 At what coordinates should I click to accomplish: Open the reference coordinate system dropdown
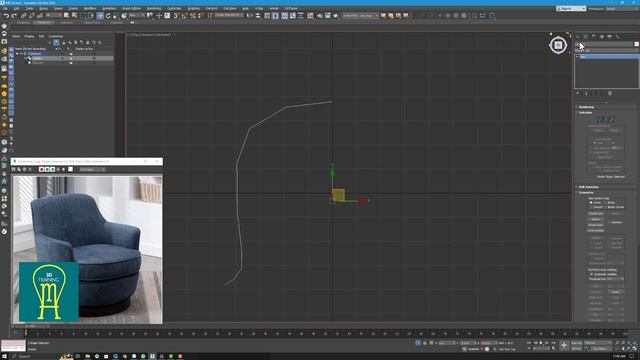[x=137, y=16]
